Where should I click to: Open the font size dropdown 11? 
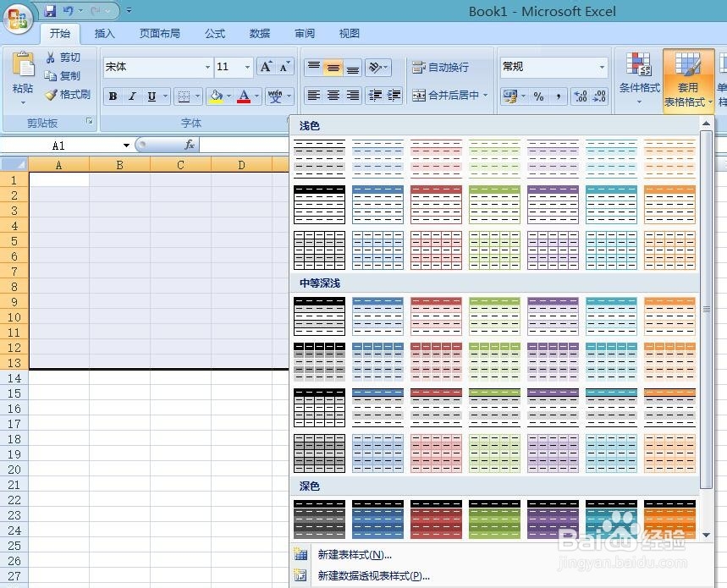[x=248, y=67]
